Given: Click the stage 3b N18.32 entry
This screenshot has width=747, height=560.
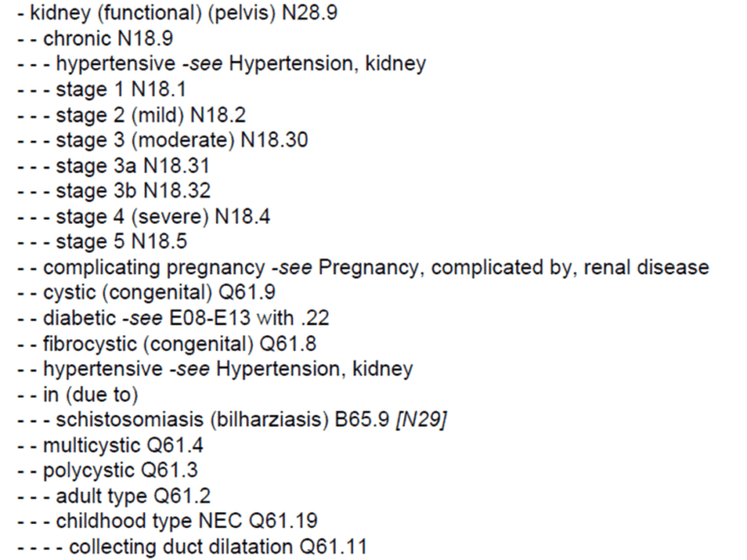Looking at the screenshot, I should pos(114,191).
